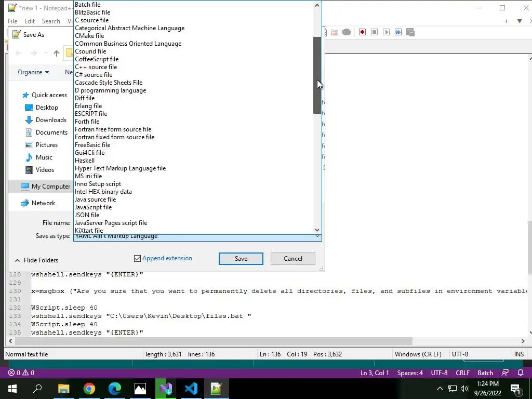
Task: Choose Cascade Style Sheets File type
Action: point(109,83)
